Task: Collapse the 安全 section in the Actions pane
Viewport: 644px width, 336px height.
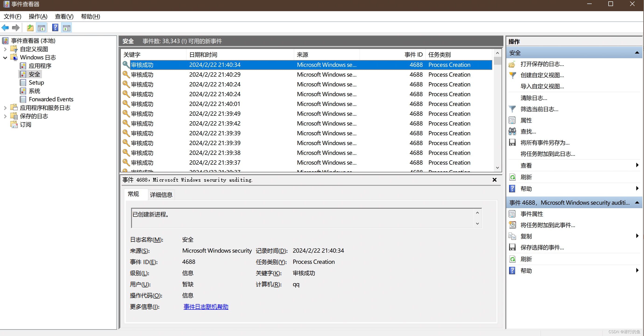Action: click(x=637, y=53)
